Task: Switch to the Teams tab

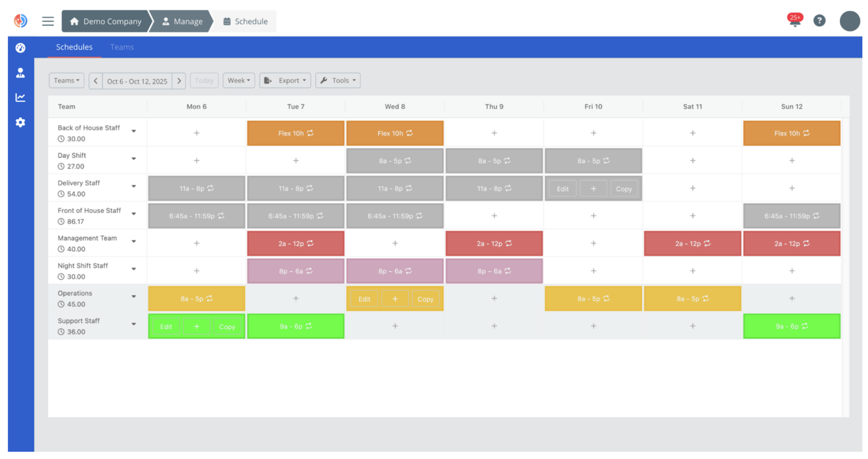Action: 122,47
